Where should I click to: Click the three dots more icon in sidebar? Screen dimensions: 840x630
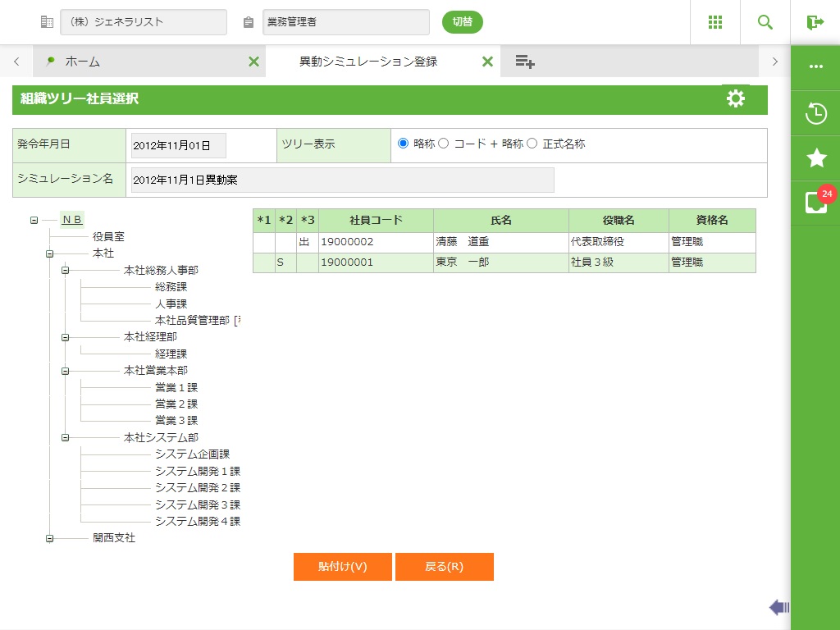[x=816, y=66]
